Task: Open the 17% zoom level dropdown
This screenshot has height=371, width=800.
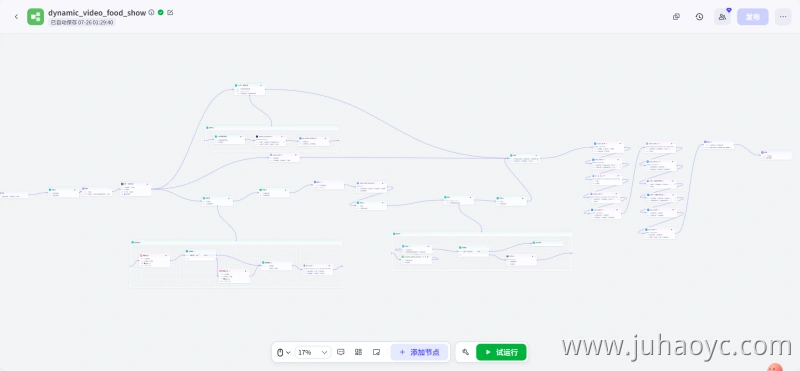Action: point(313,352)
